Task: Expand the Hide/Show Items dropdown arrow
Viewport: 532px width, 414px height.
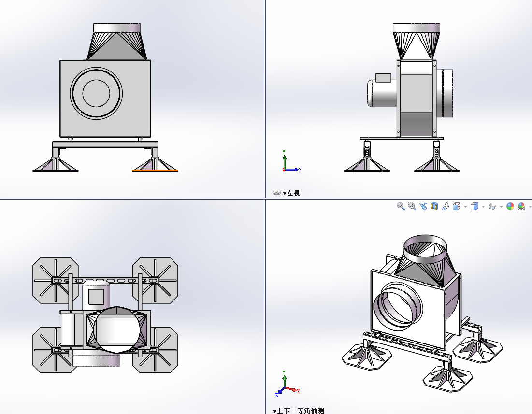Action: [x=501, y=207]
